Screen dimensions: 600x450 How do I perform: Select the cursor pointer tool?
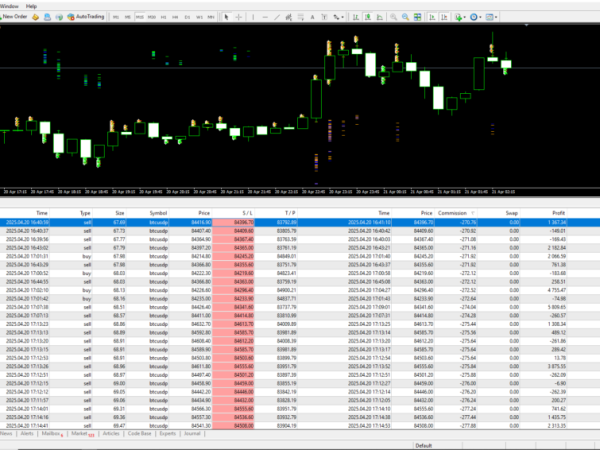[x=226, y=18]
